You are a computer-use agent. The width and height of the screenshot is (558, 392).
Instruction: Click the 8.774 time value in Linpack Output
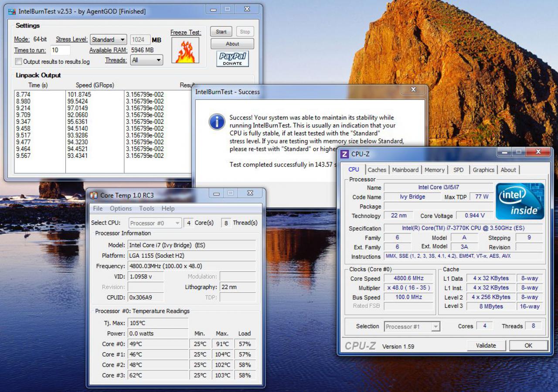24,94
